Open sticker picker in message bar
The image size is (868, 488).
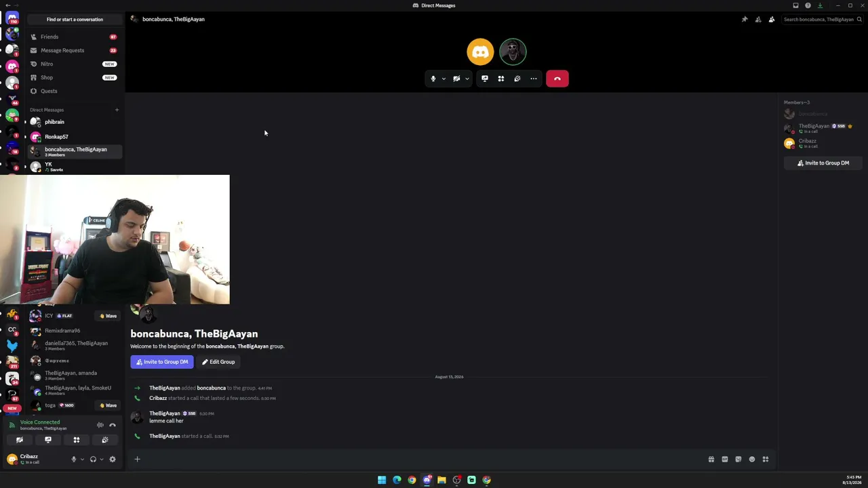tap(738, 459)
